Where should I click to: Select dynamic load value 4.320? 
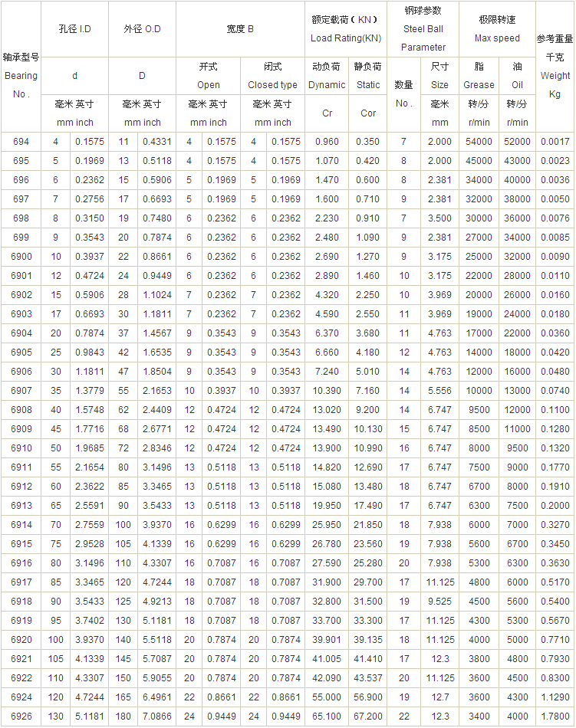pos(327,295)
